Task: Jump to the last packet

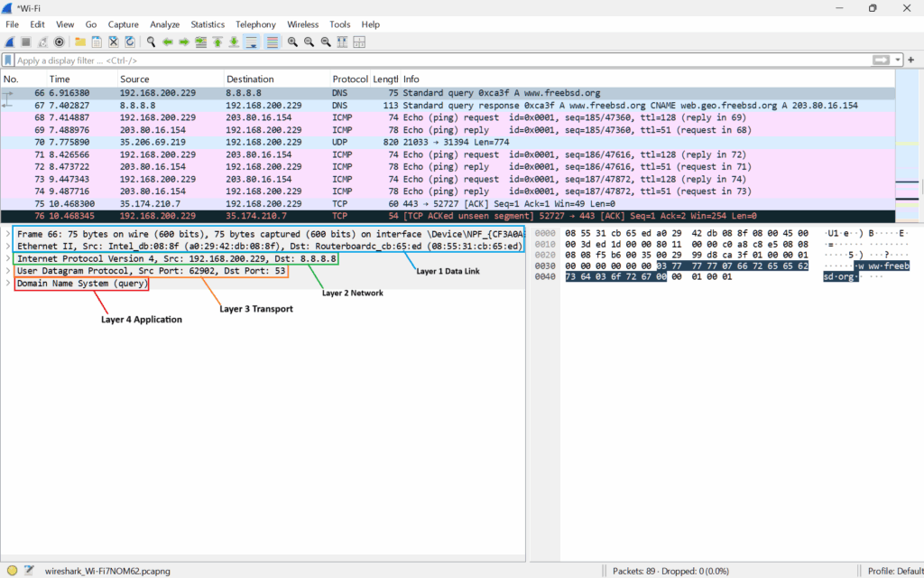Action: click(x=234, y=42)
